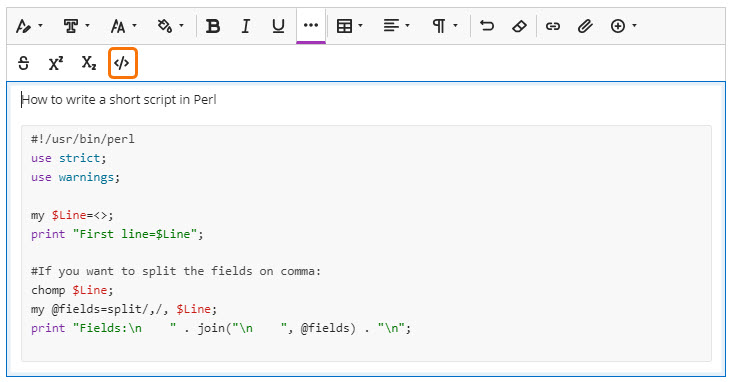Click the '#If you want to split' comment
The image size is (736, 382).
pos(176,271)
